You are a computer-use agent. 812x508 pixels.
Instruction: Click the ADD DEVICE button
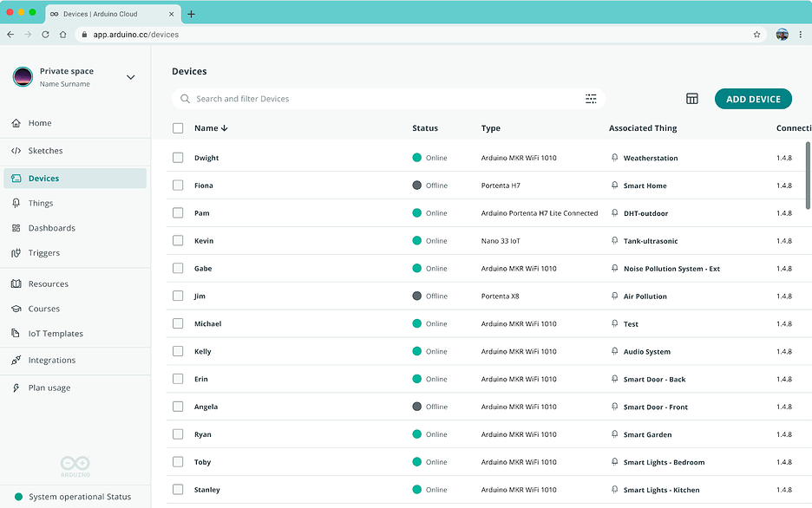(752, 99)
